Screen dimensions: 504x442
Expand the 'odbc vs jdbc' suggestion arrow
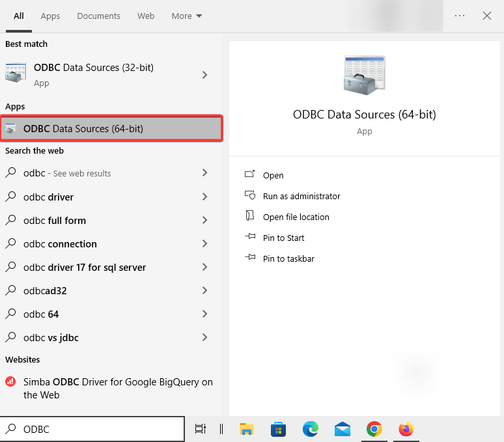(x=204, y=337)
